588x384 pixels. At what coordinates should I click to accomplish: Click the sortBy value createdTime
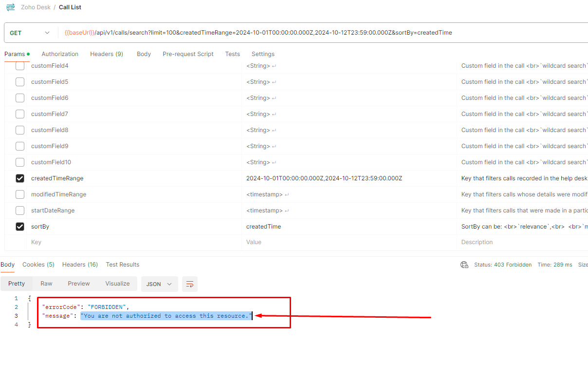pyautogui.click(x=263, y=227)
